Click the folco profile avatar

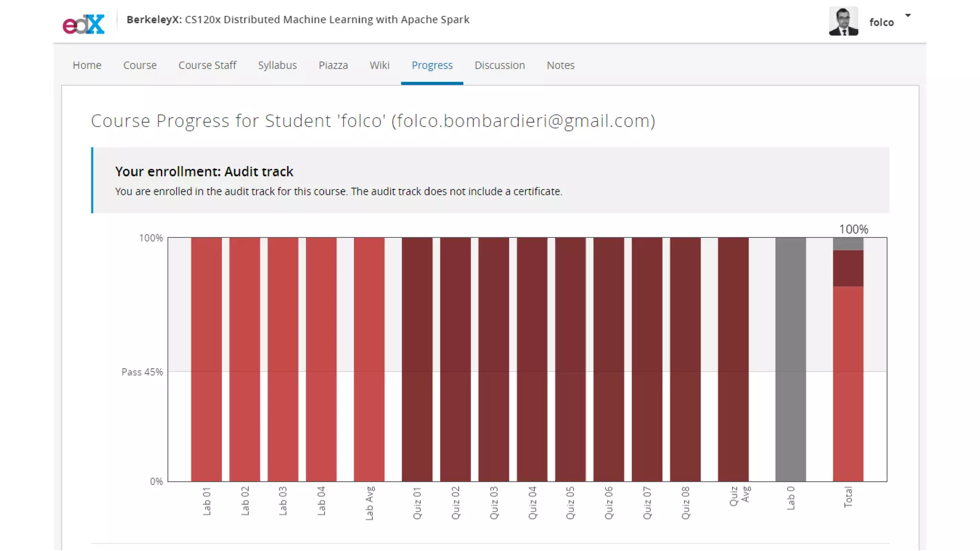[843, 22]
